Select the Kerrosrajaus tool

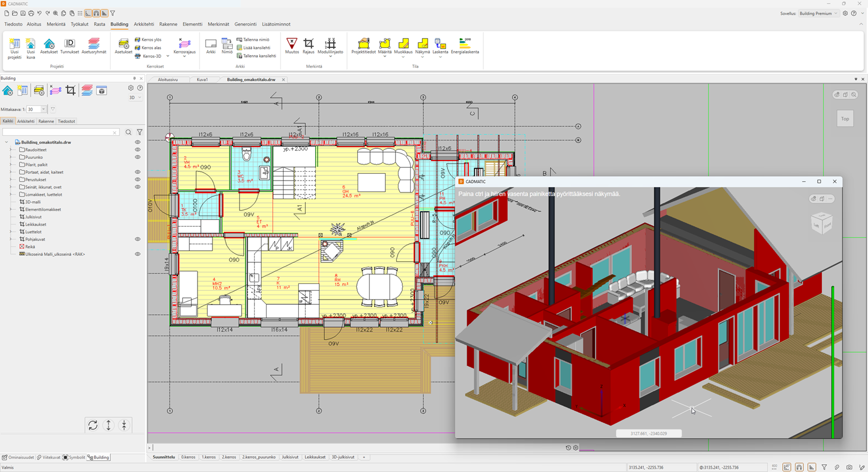[x=184, y=47]
